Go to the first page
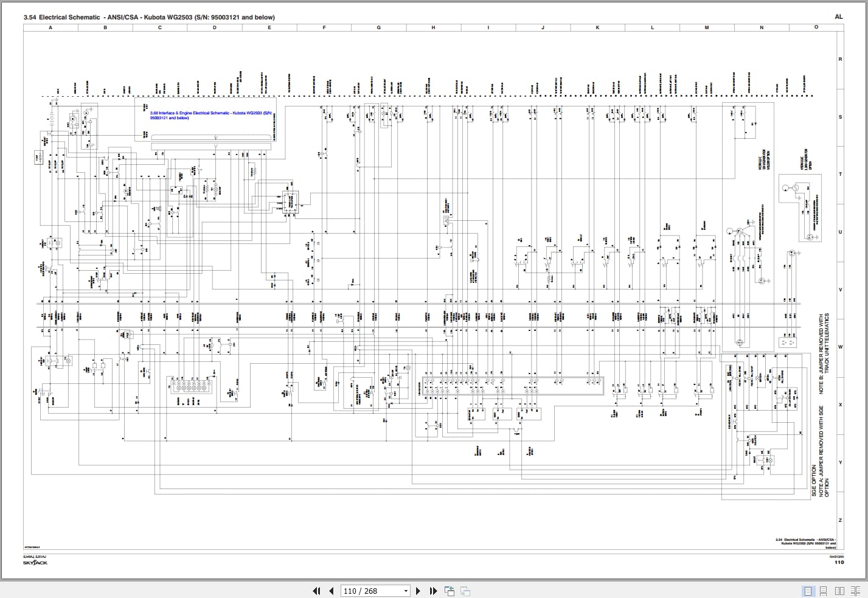The height and width of the screenshot is (598, 868). click(x=316, y=591)
